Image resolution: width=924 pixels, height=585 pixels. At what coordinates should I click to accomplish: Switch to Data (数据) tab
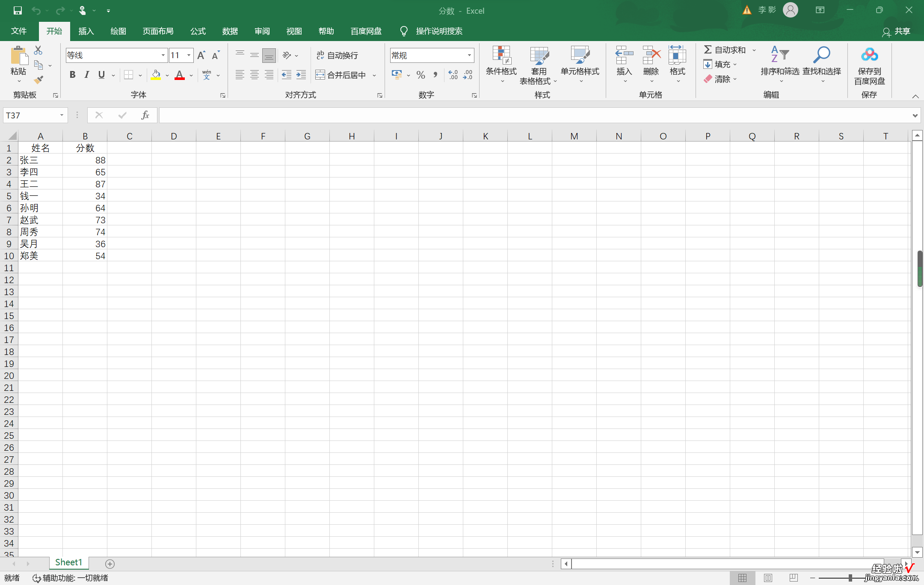pyautogui.click(x=230, y=31)
